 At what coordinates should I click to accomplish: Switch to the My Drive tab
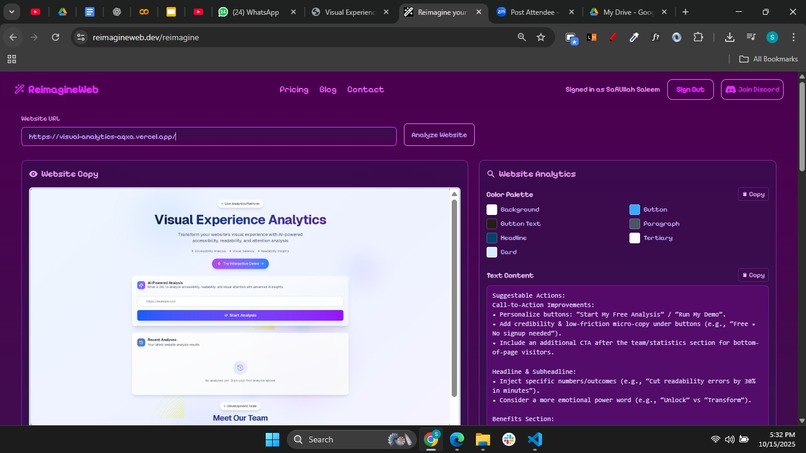621,12
